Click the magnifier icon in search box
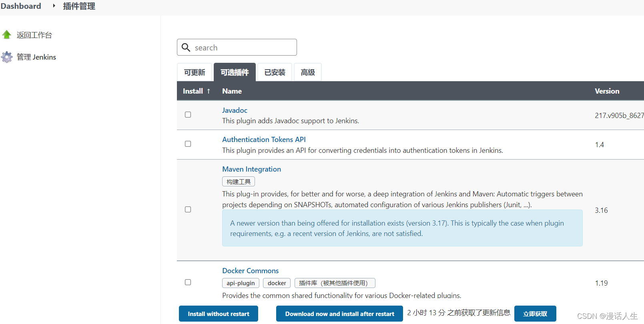This screenshot has height=324, width=644. (x=186, y=47)
